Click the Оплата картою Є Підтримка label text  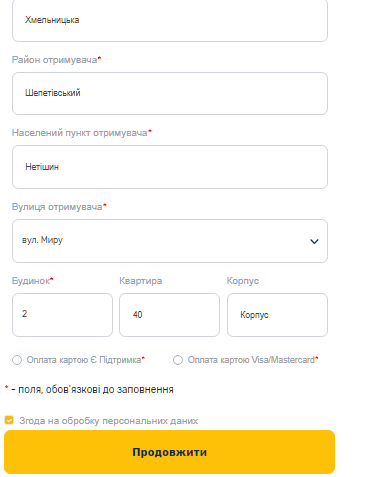[x=85, y=360]
